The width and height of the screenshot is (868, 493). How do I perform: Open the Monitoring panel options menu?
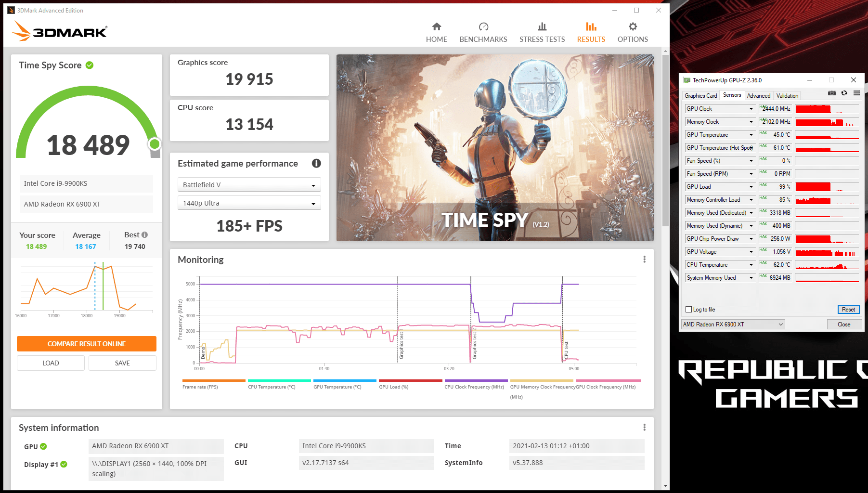[644, 259]
